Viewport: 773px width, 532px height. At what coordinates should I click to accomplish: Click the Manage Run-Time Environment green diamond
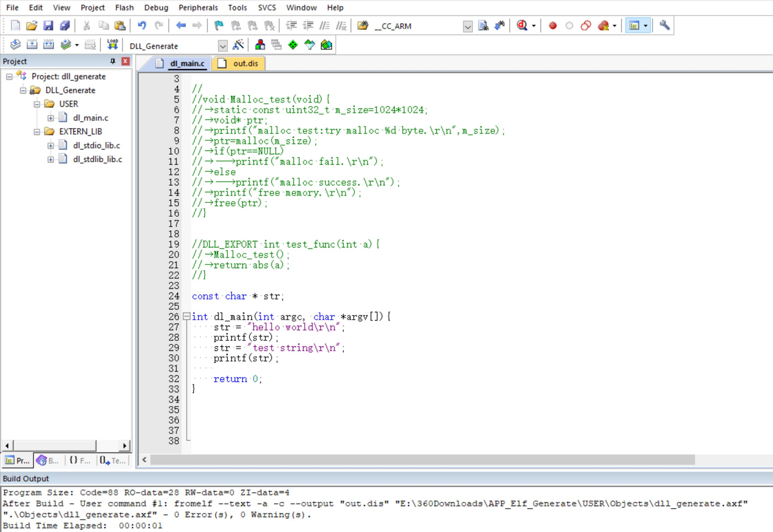293,45
